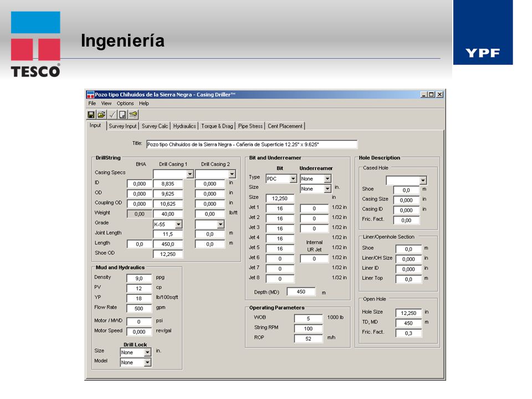
Task: Click the Save disk toolbar icon
Action: pos(91,115)
